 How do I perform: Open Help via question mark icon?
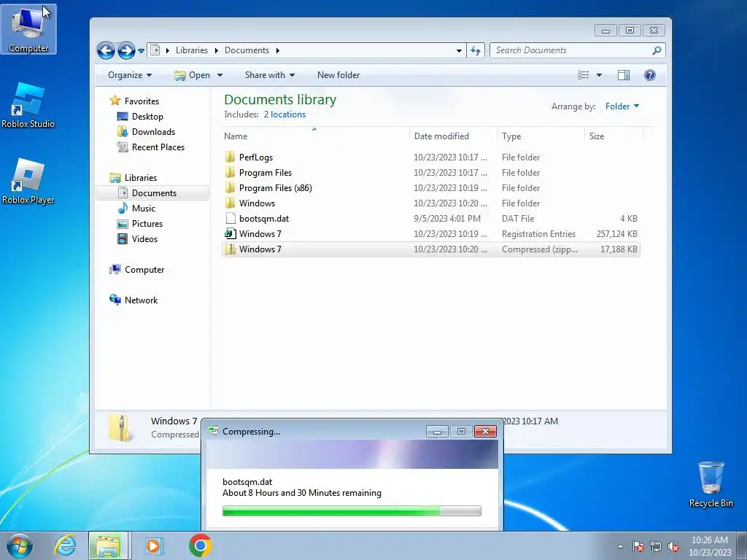coord(650,75)
